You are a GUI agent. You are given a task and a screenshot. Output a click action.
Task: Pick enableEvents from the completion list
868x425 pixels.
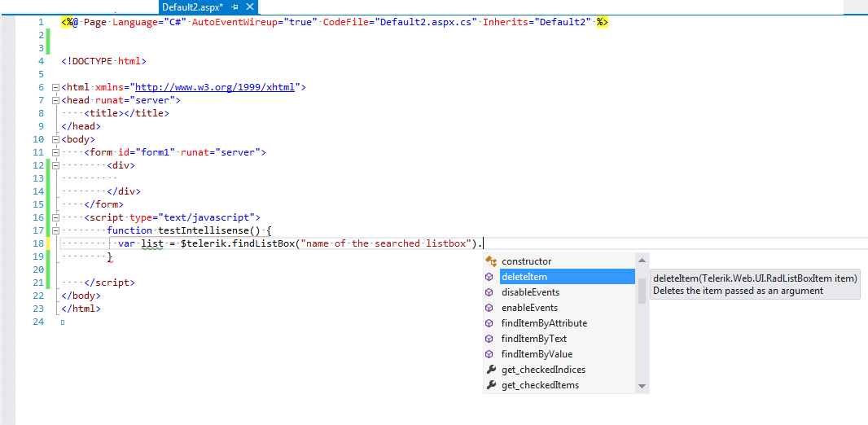tap(559, 308)
